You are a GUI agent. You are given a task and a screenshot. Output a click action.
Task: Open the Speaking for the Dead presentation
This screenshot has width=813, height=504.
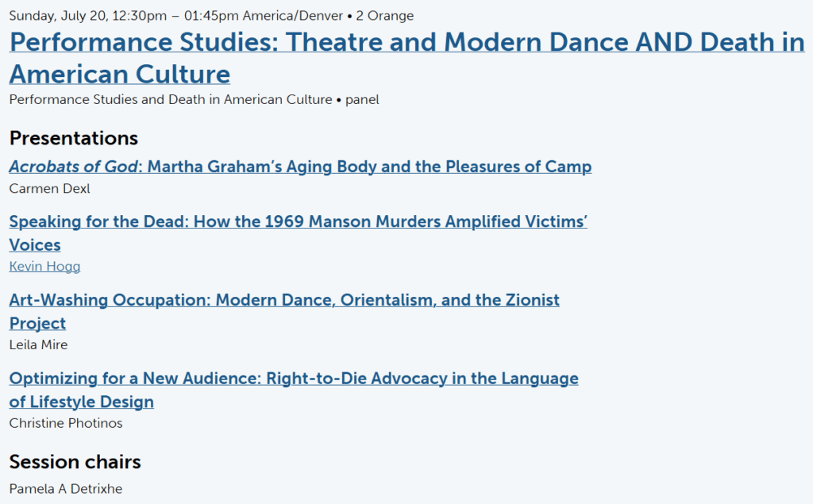pos(298,221)
